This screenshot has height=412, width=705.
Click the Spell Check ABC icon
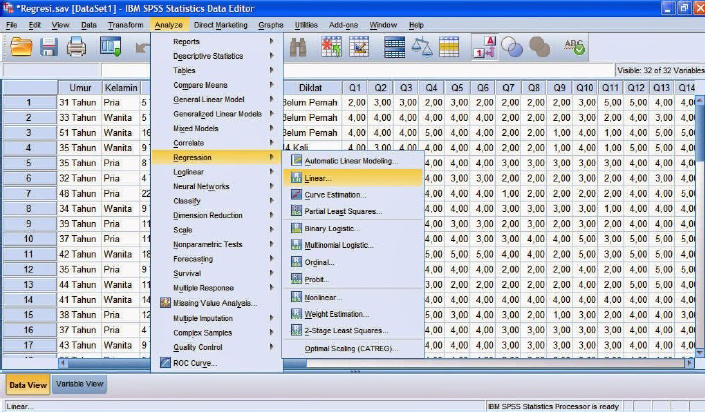574,47
